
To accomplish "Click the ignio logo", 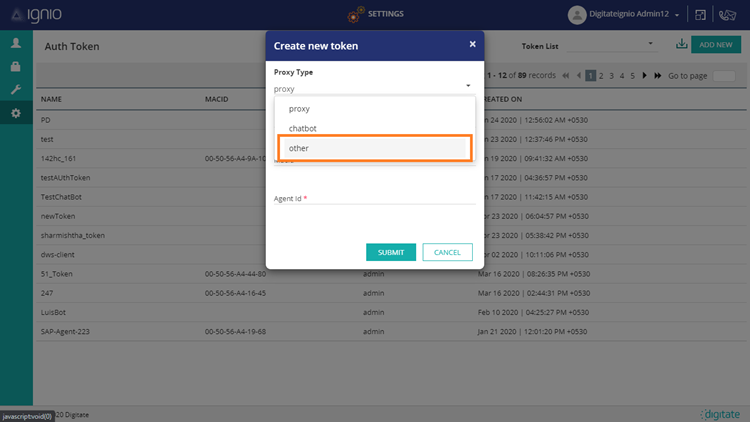I will (36, 15).
